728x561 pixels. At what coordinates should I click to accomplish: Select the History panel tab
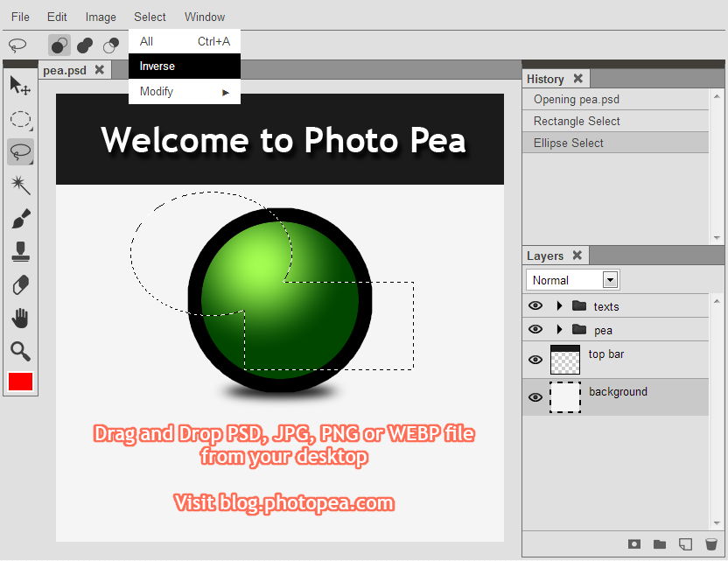pos(545,79)
